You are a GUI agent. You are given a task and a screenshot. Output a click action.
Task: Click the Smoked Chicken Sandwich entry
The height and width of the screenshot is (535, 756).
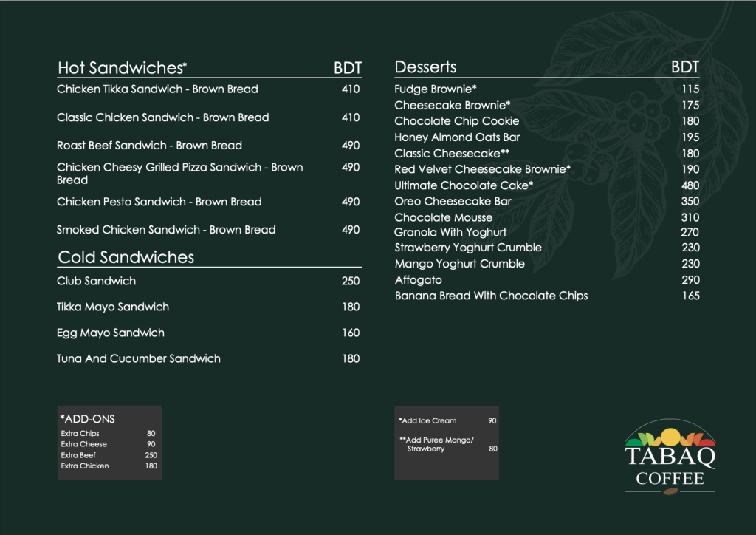166,230
